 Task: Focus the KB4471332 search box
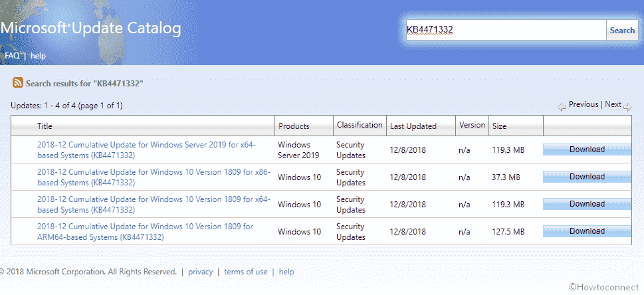point(506,30)
